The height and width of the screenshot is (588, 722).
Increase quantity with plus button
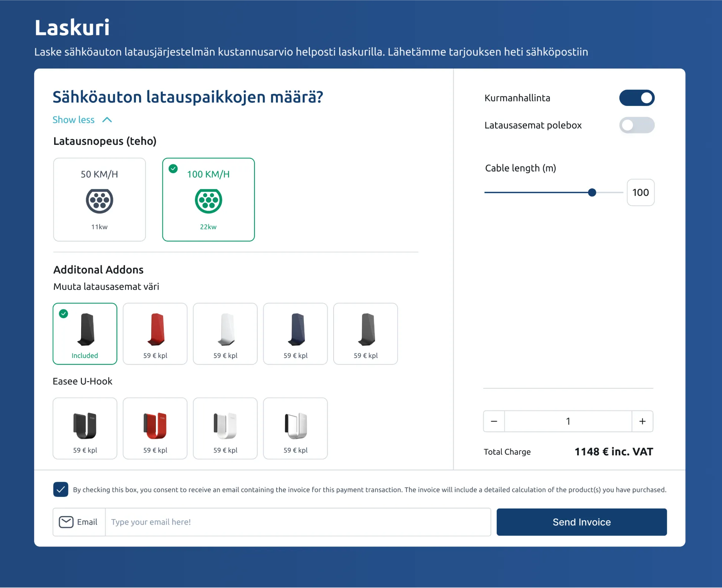click(x=642, y=421)
